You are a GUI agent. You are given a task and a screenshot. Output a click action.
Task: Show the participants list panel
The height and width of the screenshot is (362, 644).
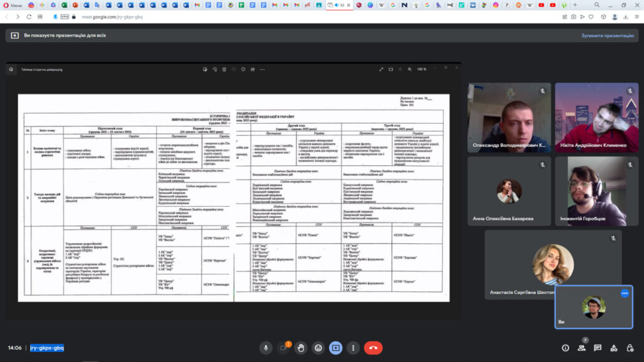coord(582,348)
